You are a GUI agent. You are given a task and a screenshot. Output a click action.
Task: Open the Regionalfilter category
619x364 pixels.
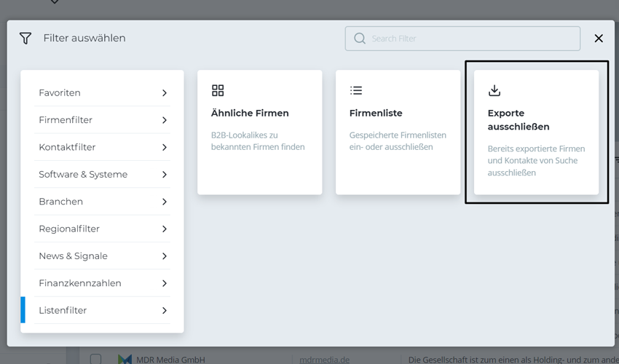69,229
